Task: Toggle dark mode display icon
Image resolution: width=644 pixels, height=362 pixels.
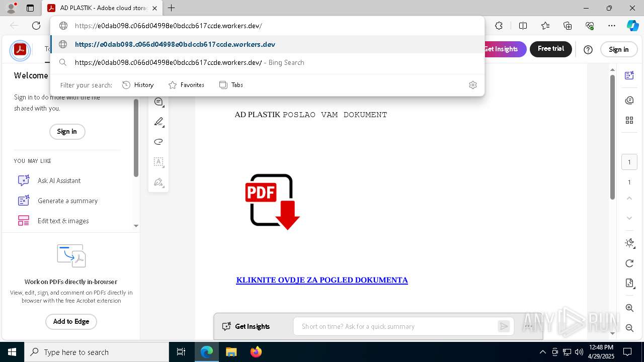Action: pyautogui.click(x=629, y=243)
